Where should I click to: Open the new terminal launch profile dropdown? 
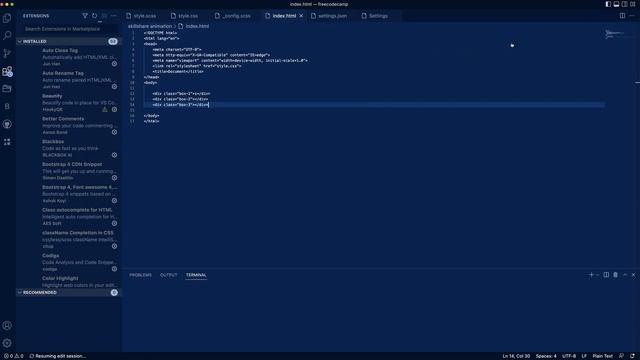[x=597, y=275]
